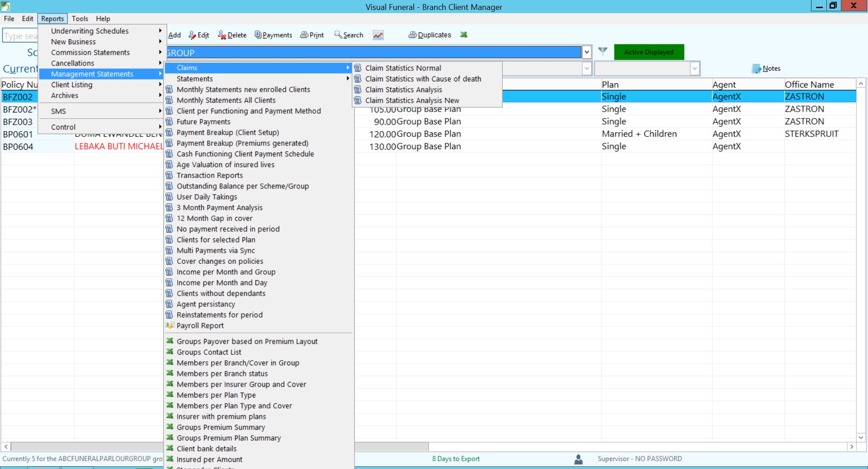The height and width of the screenshot is (469, 868).
Task: Open the Notes icon
Action: point(756,69)
